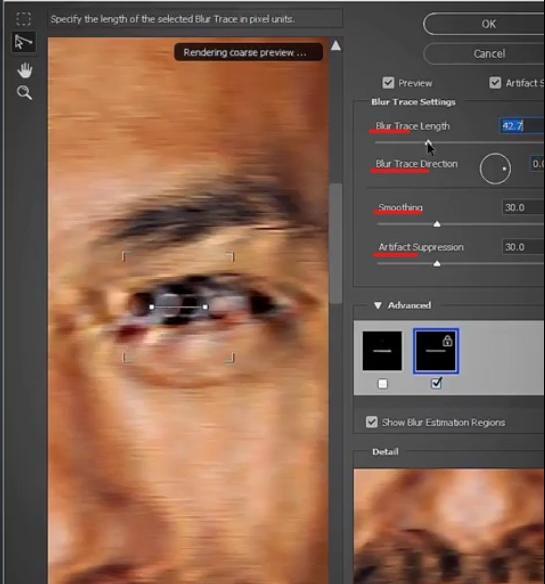The image size is (545, 584).
Task: Select the first blur trace thumbnail
Action: click(x=382, y=351)
